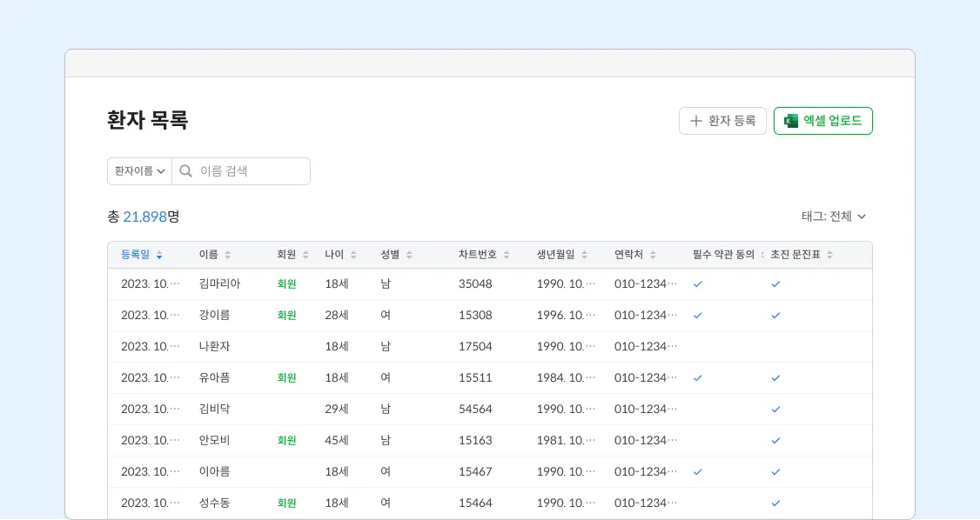Sort by 생년월일 column header

(x=562, y=255)
